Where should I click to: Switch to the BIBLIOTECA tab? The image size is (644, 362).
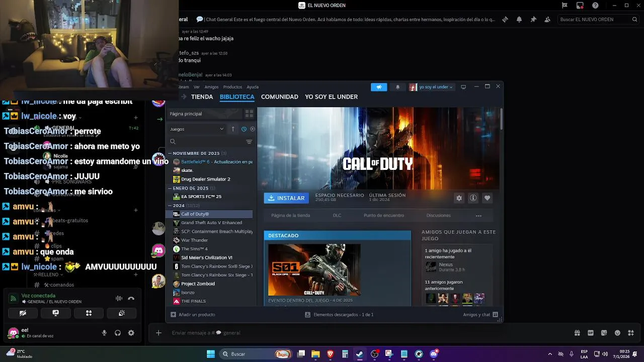pyautogui.click(x=237, y=97)
